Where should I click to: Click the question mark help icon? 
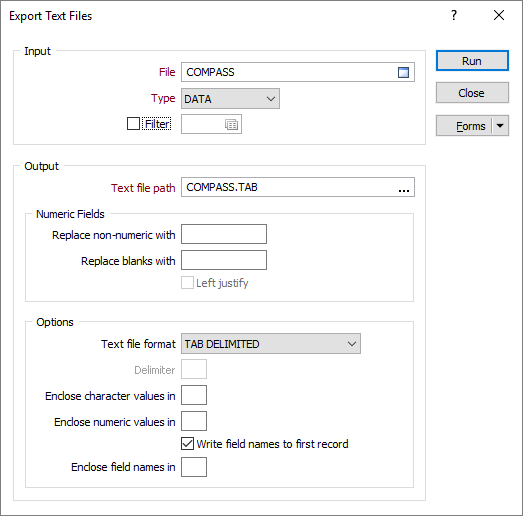coord(454,15)
